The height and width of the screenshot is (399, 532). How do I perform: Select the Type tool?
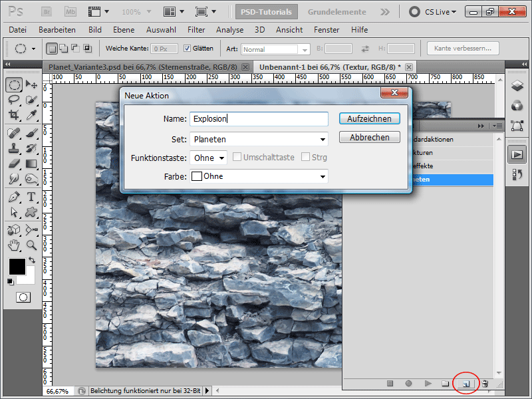[31, 197]
